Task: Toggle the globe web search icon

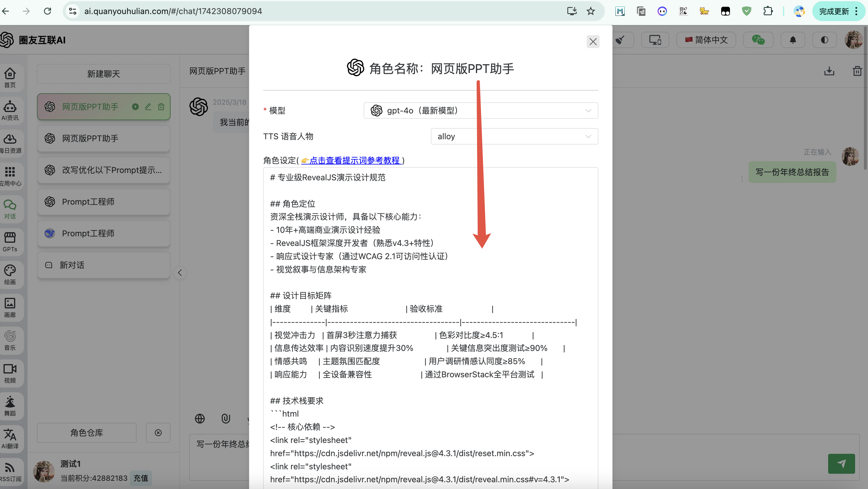Action: (x=200, y=418)
